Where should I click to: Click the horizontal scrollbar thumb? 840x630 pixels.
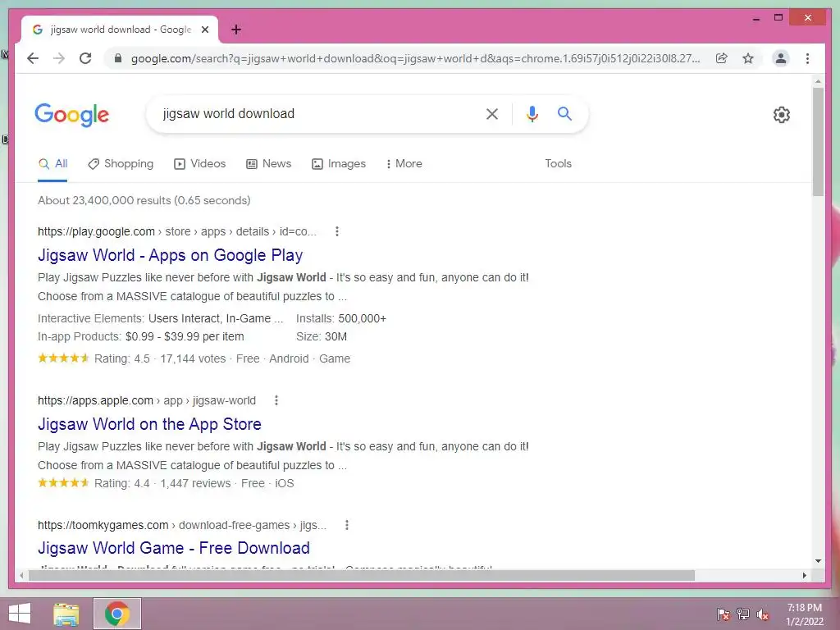tap(362, 575)
